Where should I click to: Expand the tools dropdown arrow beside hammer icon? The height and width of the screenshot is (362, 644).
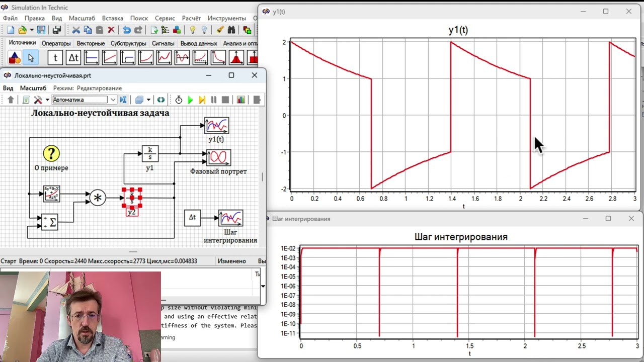[47, 100]
